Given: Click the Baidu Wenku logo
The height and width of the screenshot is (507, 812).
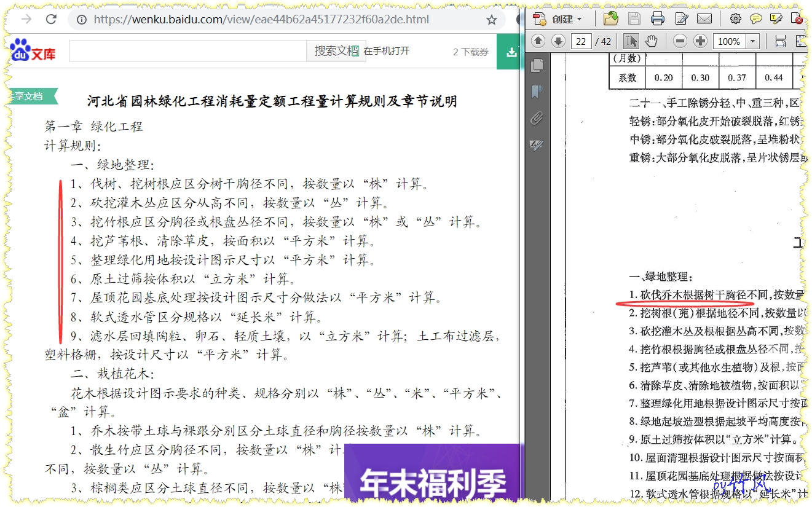Looking at the screenshot, I should click(x=33, y=50).
